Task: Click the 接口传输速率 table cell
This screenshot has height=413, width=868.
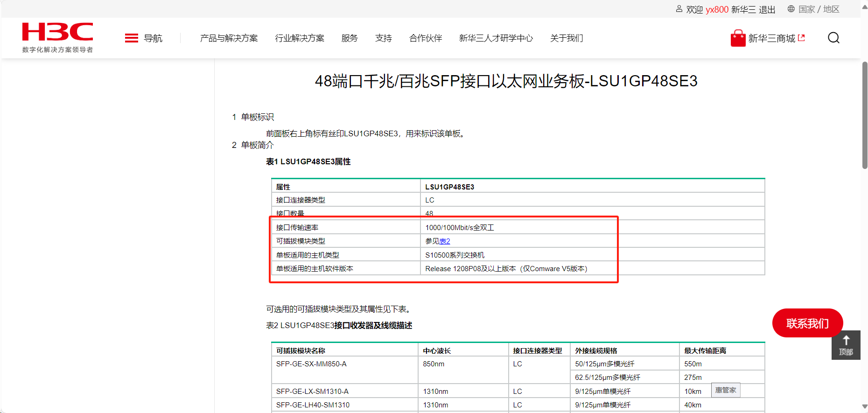Action: pos(346,227)
